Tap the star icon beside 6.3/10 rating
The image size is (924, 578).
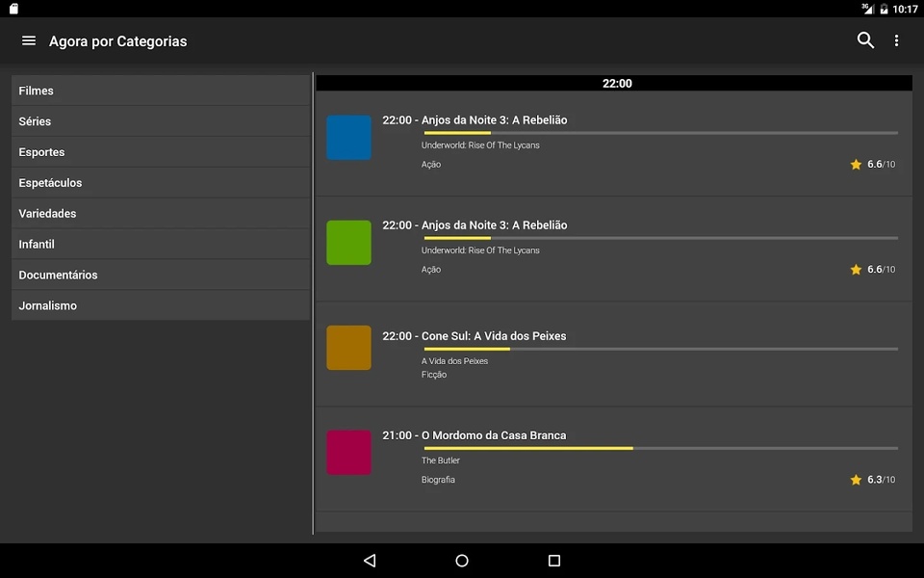point(856,480)
